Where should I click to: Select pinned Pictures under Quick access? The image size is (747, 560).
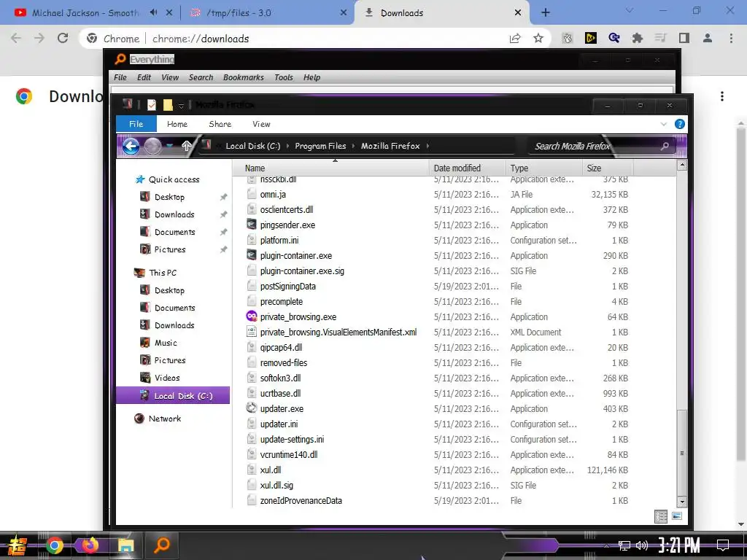pos(169,249)
